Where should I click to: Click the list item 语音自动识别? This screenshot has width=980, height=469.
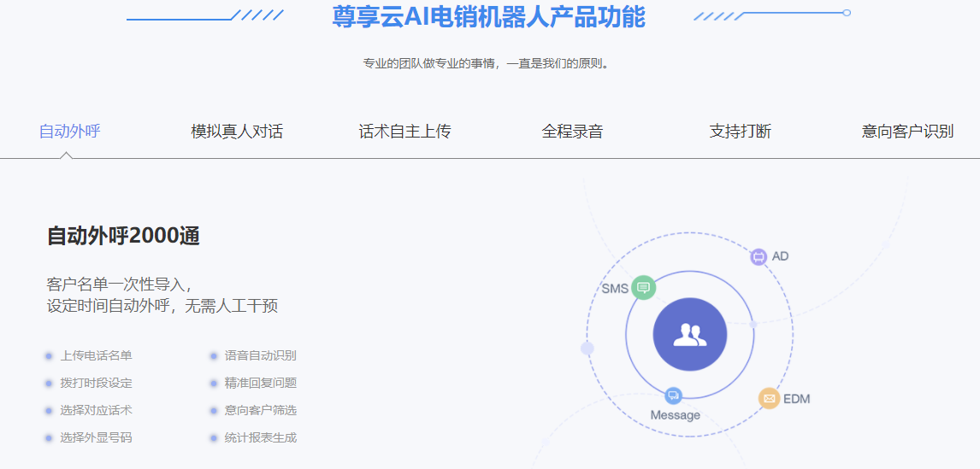point(261,356)
